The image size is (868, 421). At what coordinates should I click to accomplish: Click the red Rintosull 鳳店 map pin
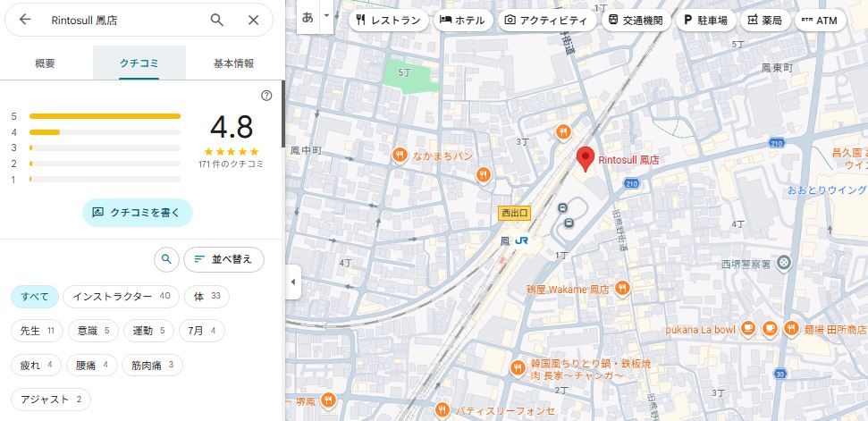point(585,159)
